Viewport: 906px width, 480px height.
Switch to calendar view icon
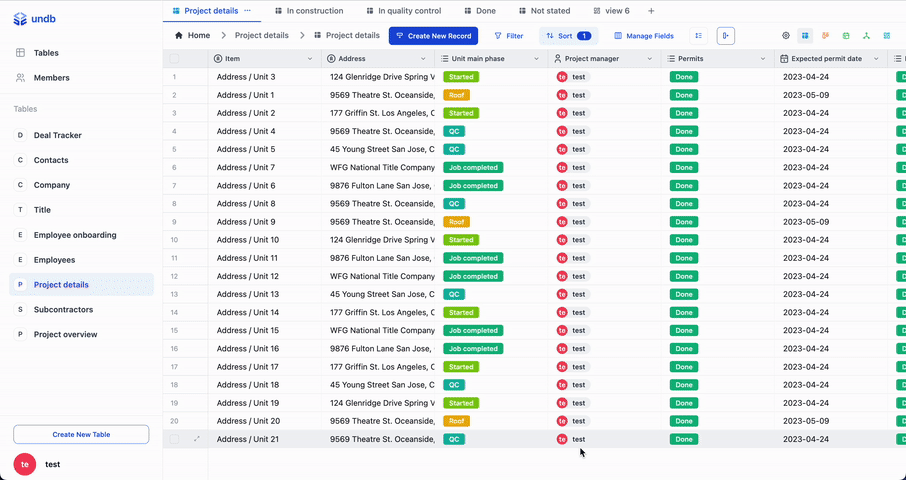point(846,36)
